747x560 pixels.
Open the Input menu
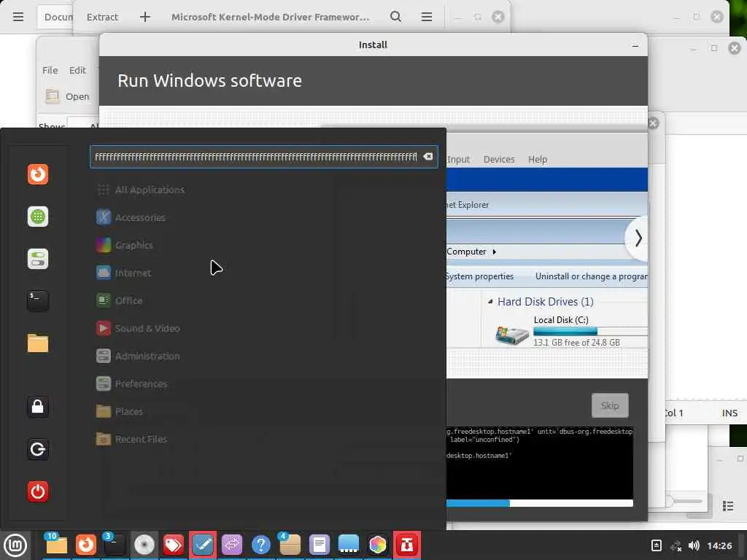point(458,159)
